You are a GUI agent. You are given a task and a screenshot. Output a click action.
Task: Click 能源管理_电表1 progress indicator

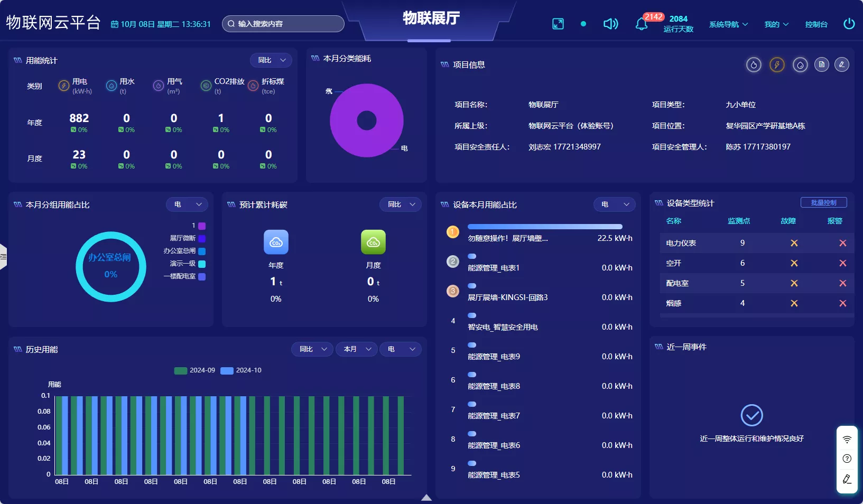472,256
